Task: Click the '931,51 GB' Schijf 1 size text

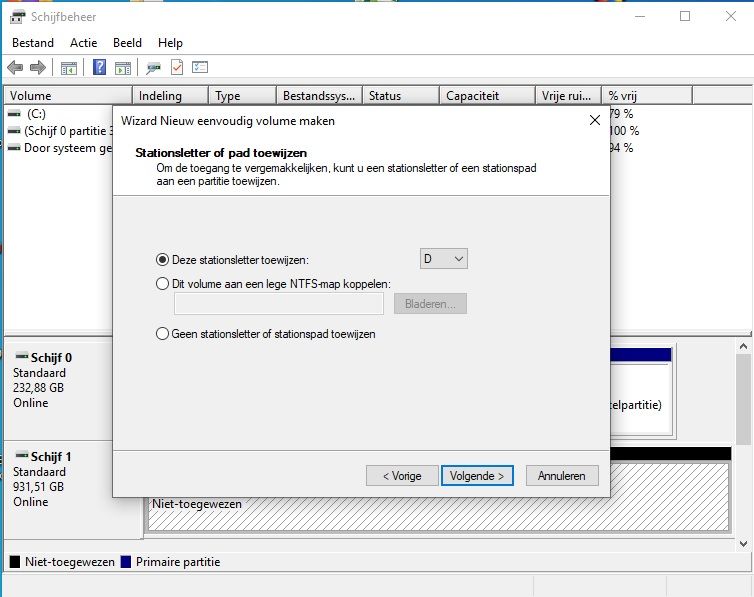Action: click(x=38, y=487)
